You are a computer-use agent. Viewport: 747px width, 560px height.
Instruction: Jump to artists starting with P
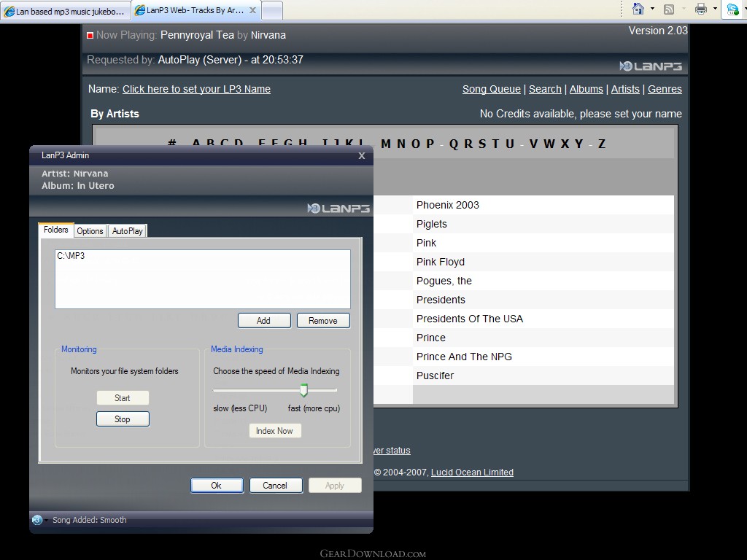(430, 144)
